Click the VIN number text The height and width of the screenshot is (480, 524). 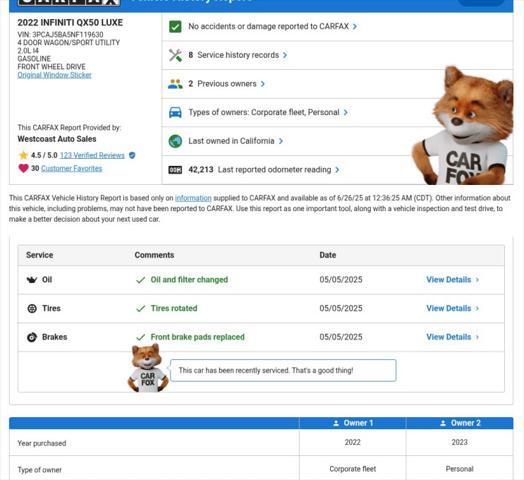[x=60, y=34]
